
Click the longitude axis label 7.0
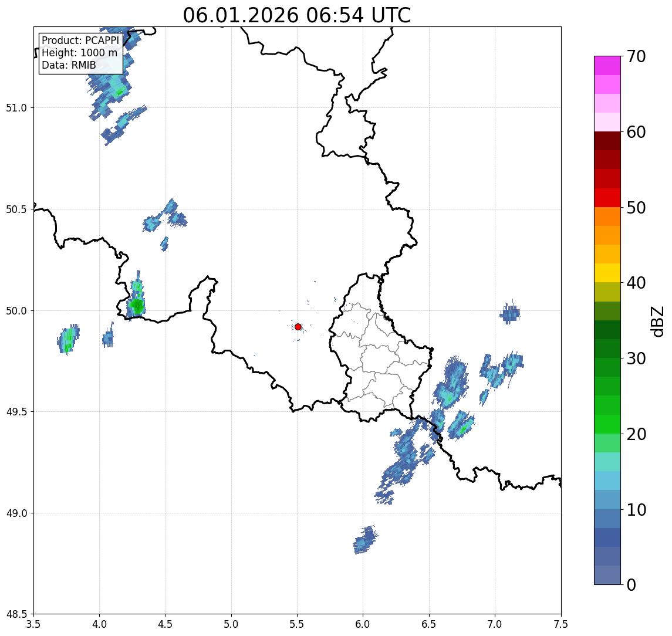495,624
